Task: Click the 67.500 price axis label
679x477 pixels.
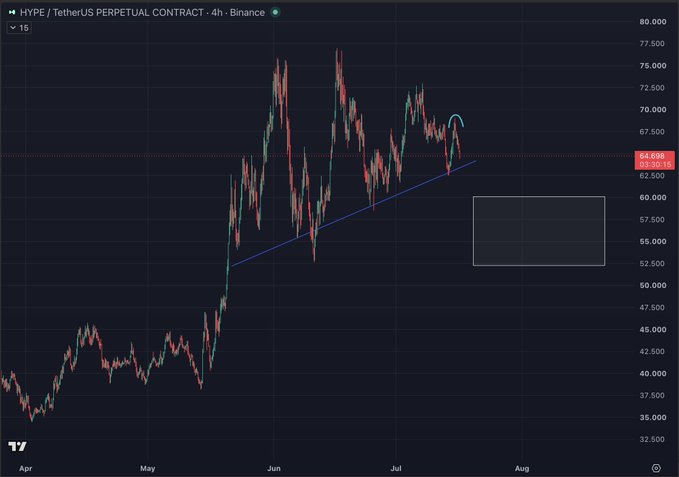Action: coord(653,132)
